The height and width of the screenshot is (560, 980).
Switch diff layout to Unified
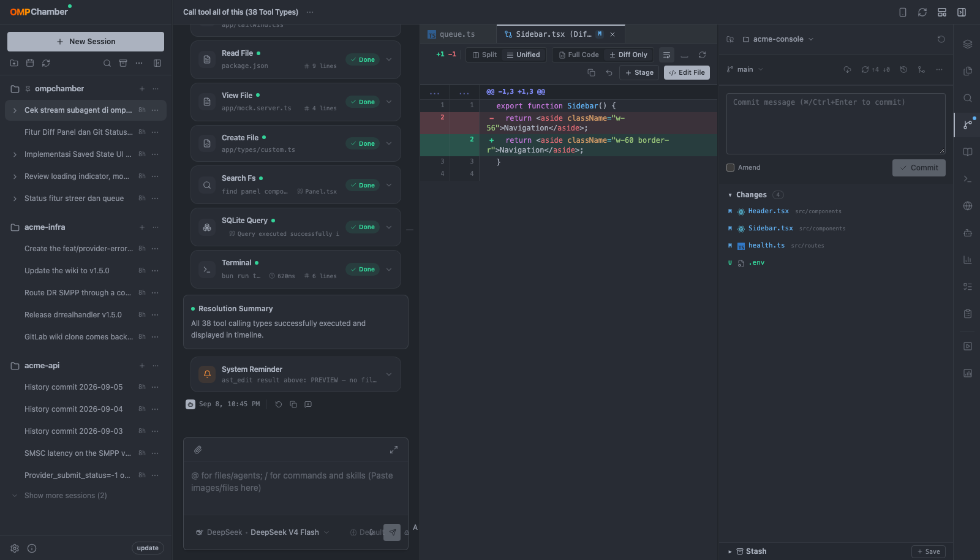click(523, 55)
